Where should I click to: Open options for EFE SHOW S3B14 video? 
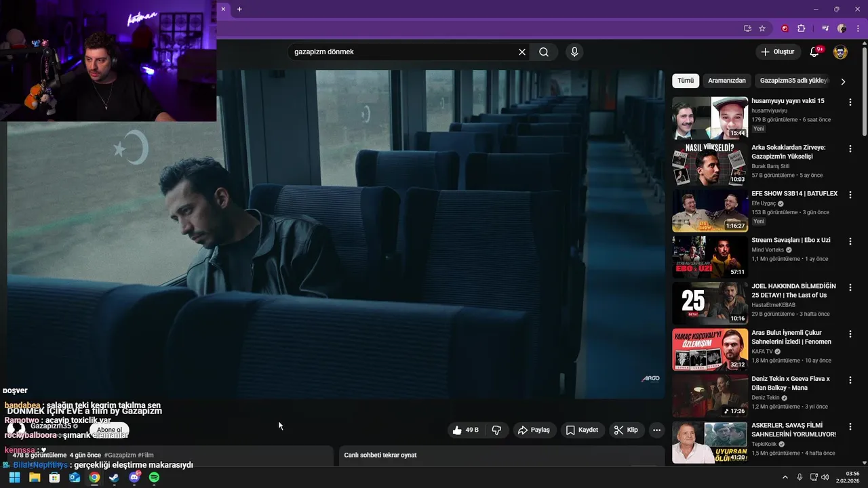pos(850,195)
